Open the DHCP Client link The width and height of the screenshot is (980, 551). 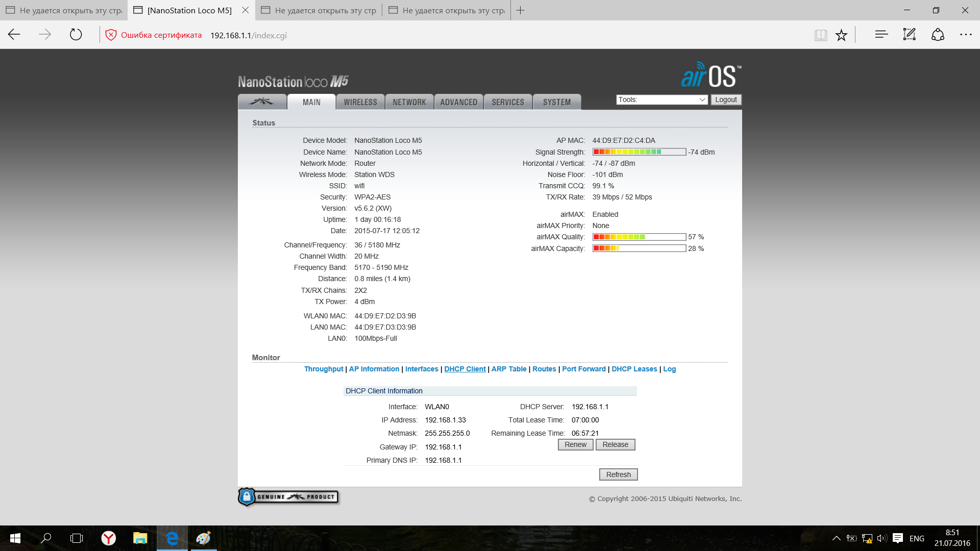[x=465, y=369]
